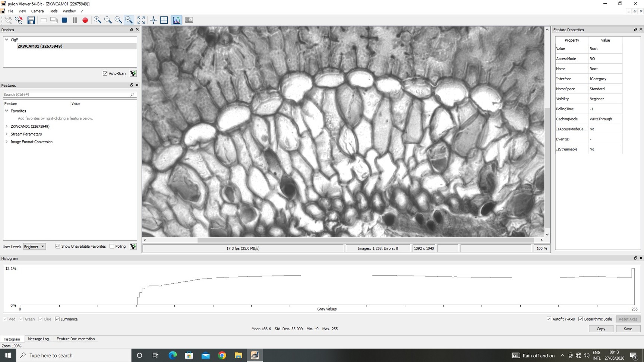Screen dimensions: 644x362
Task: Zoom out of the image
Action: 108,20
